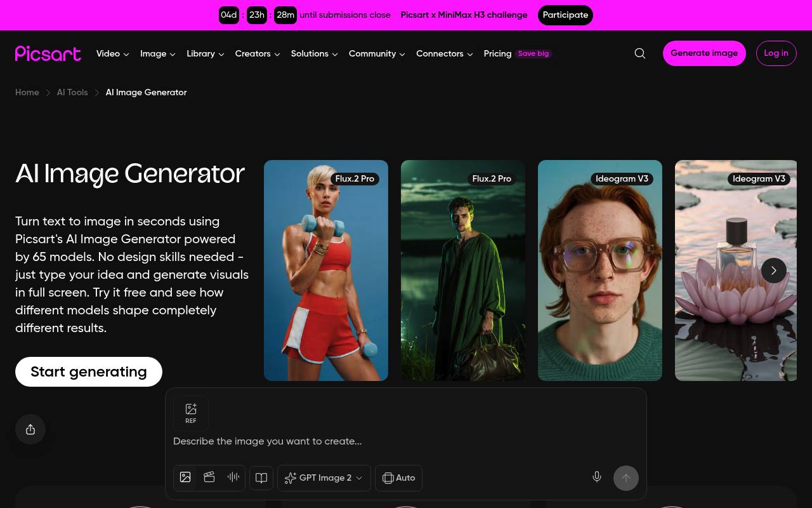Open the green robed man Flux.2 Pro image

click(x=463, y=271)
